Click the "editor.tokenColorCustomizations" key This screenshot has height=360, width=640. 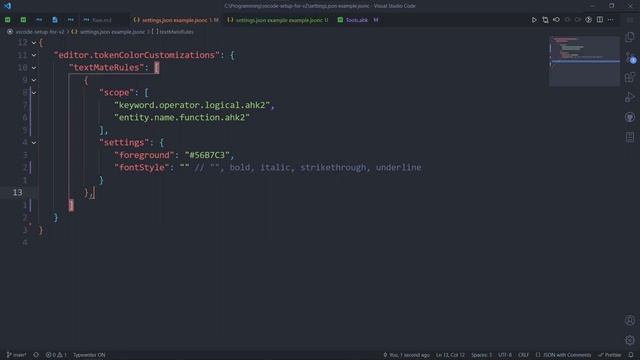coord(137,55)
